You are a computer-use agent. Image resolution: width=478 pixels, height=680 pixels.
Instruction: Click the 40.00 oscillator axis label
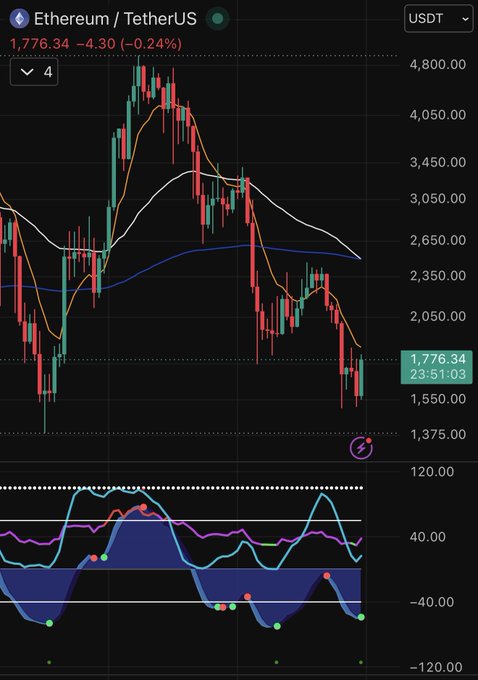tap(428, 537)
